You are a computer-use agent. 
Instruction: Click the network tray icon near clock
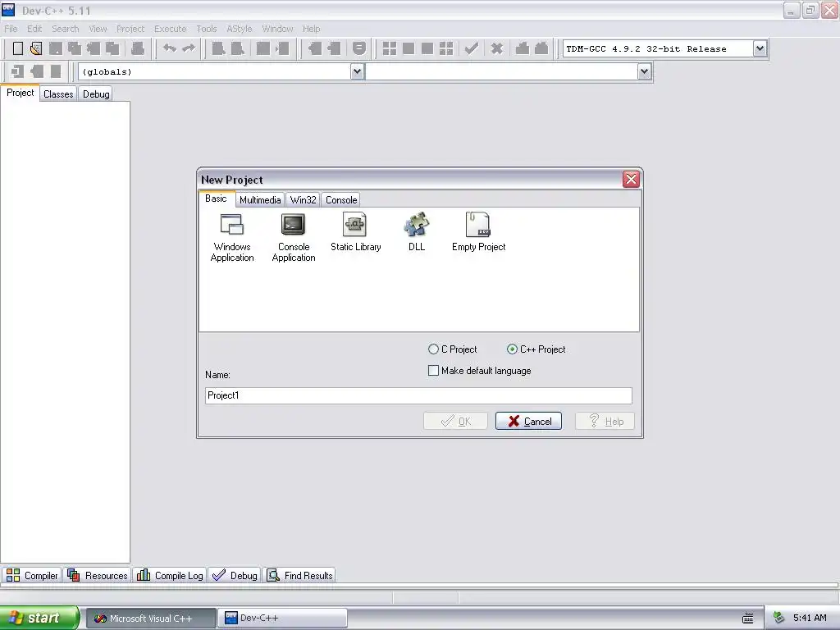pos(779,619)
